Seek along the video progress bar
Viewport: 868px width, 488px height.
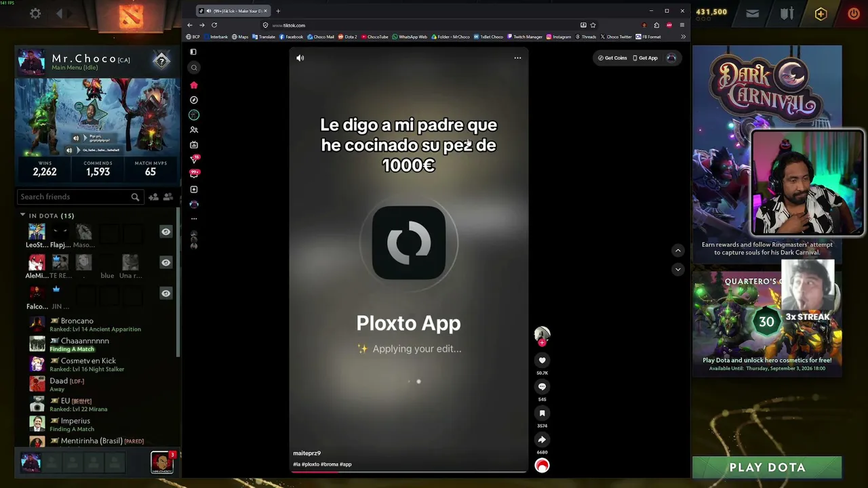[408, 472]
